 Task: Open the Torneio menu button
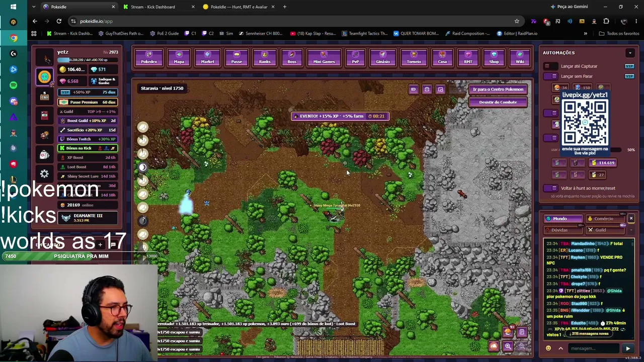pos(414,58)
